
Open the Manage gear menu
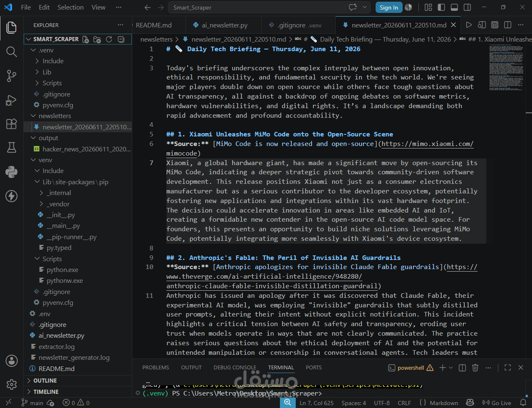click(x=12, y=384)
